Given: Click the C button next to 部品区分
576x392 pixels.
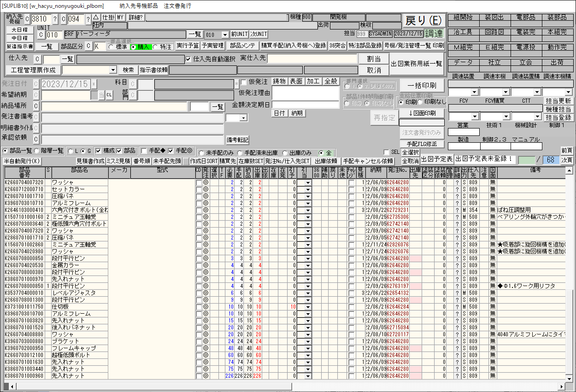Looking at the screenshot, I should [x=88, y=46].
